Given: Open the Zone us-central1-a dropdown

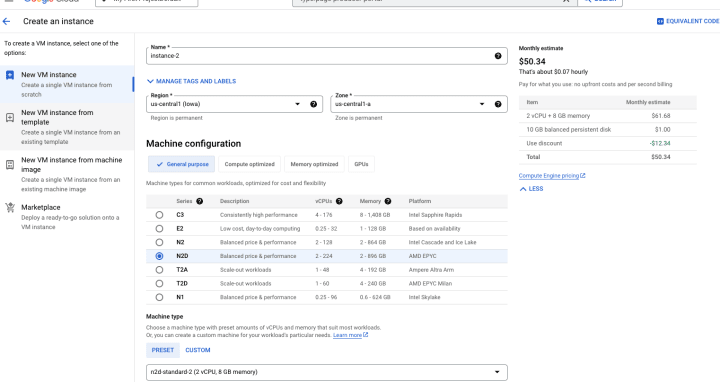Looking at the screenshot, I should pyautogui.click(x=419, y=104).
